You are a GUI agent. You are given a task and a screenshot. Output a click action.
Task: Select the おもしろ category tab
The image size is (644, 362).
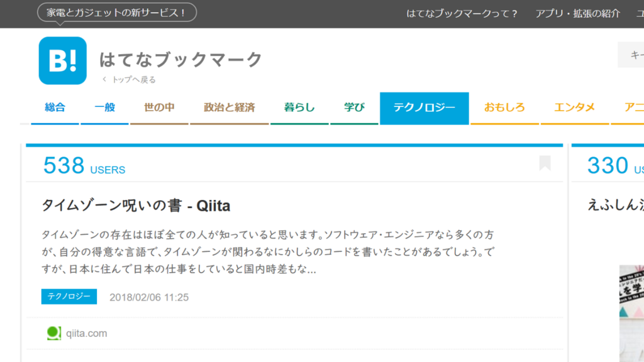point(504,108)
